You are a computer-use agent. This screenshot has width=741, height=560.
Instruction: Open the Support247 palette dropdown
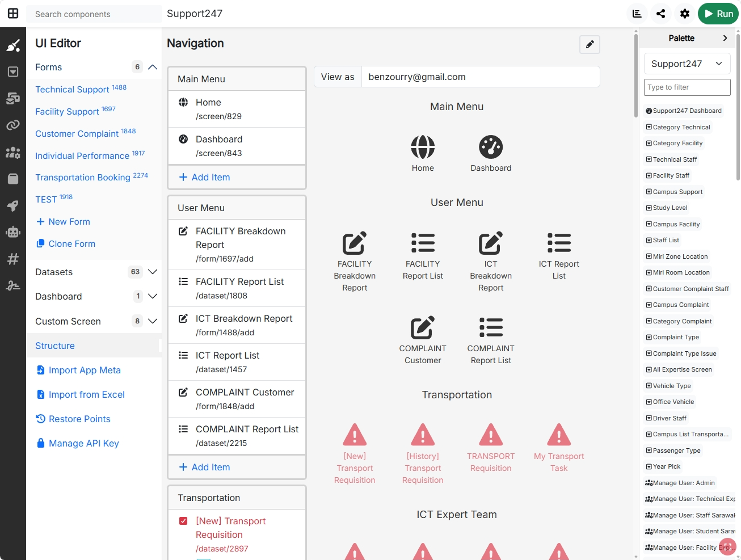[687, 64]
